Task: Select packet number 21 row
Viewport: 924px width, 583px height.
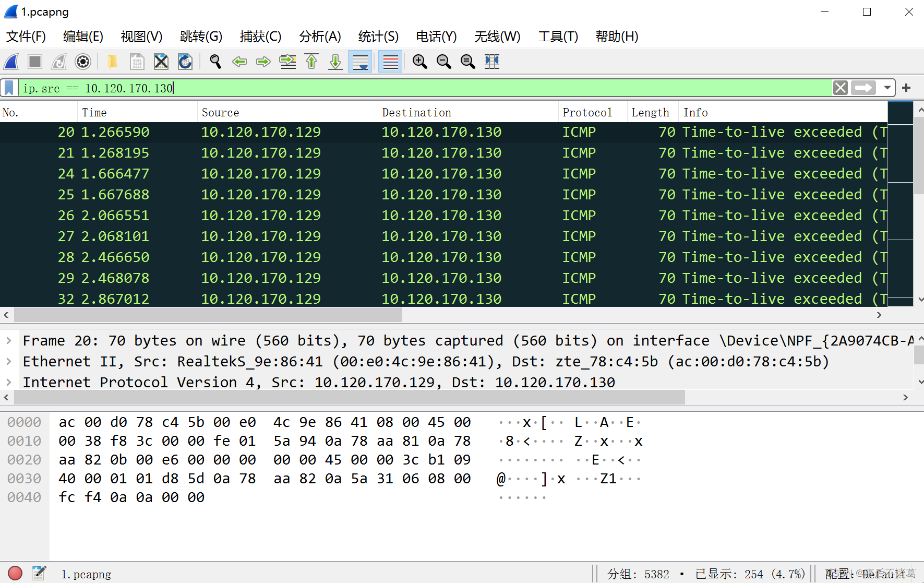Action: (x=443, y=153)
